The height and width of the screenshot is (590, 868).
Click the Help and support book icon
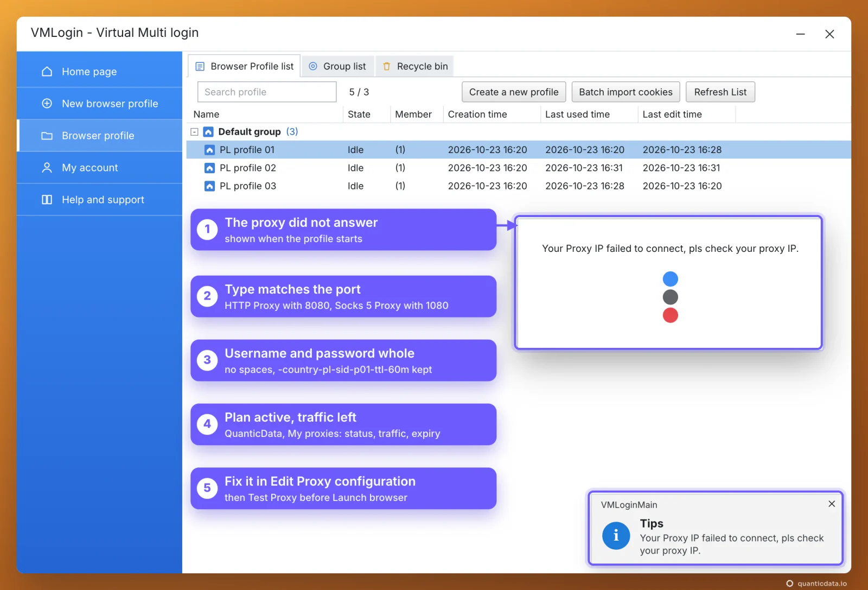tap(47, 199)
